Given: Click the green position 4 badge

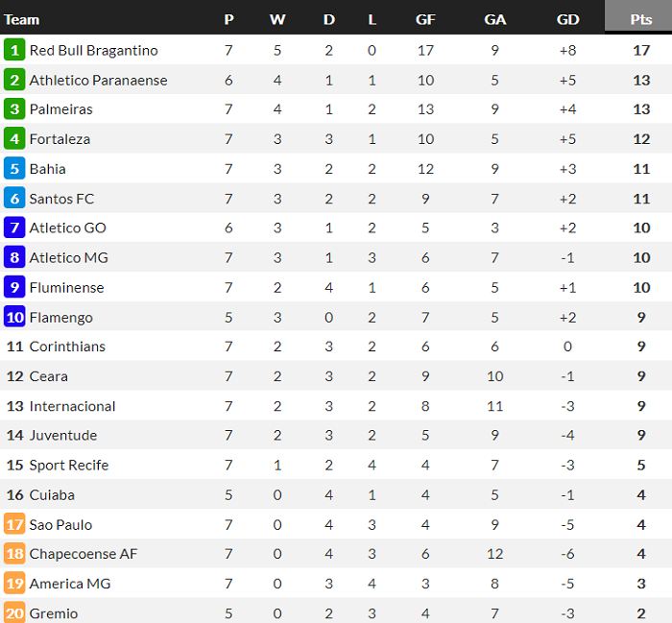Looking at the screenshot, I should [x=14, y=139].
